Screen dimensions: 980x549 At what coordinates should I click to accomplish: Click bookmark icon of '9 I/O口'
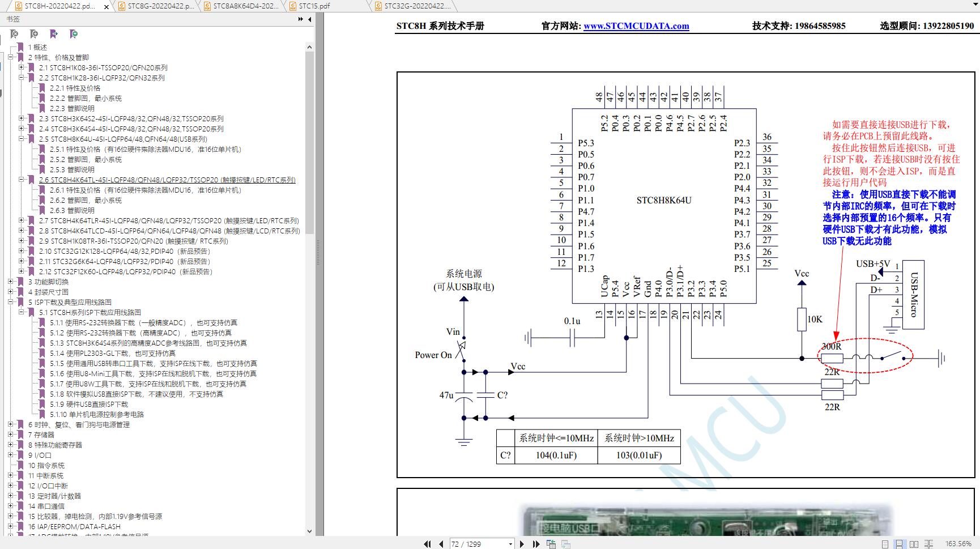tap(20, 455)
